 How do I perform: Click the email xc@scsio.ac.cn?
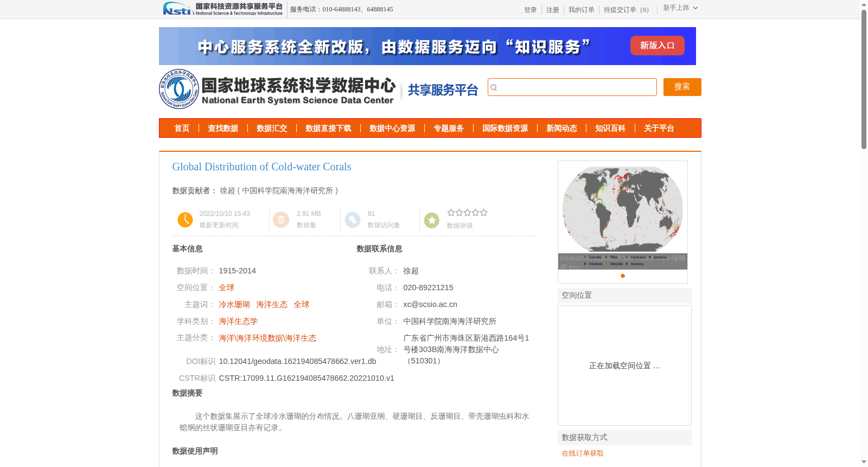click(430, 304)
